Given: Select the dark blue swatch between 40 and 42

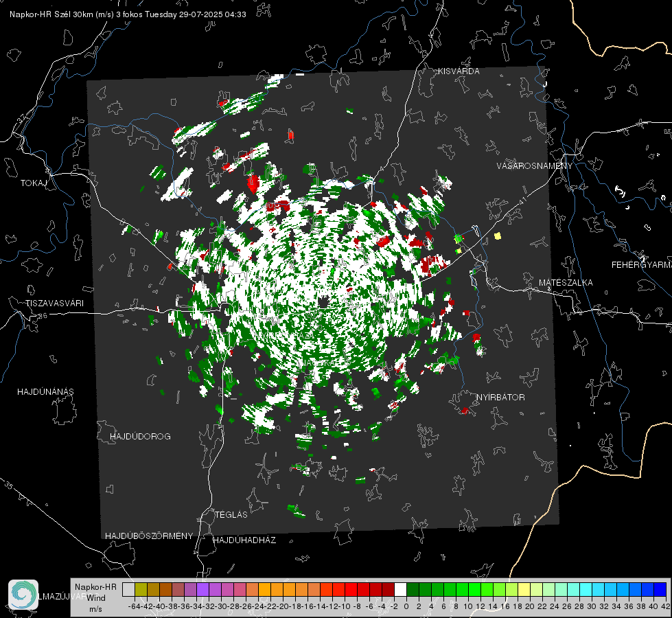Looking at the screenshot, I should 660,589.
